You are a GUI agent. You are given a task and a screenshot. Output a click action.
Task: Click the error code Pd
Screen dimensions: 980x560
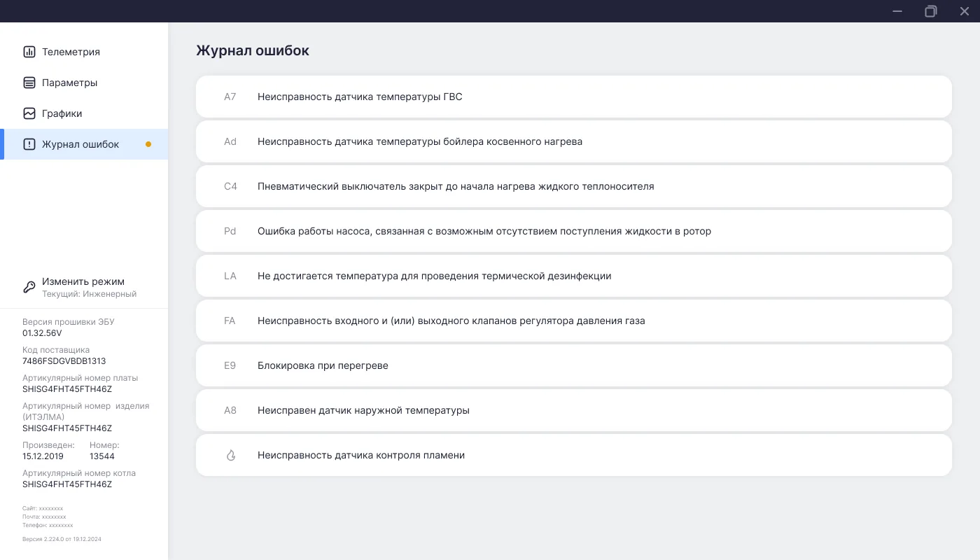point(230,231)
